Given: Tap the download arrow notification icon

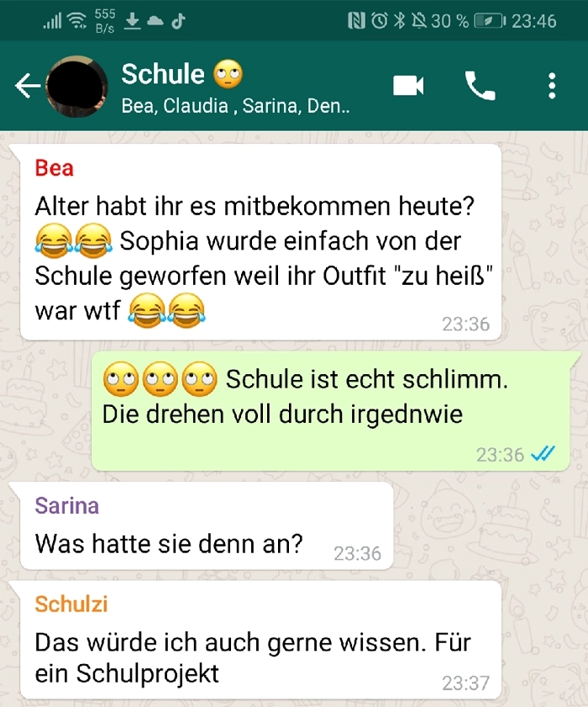Looking at the screenshot, I should pos(132,21).
